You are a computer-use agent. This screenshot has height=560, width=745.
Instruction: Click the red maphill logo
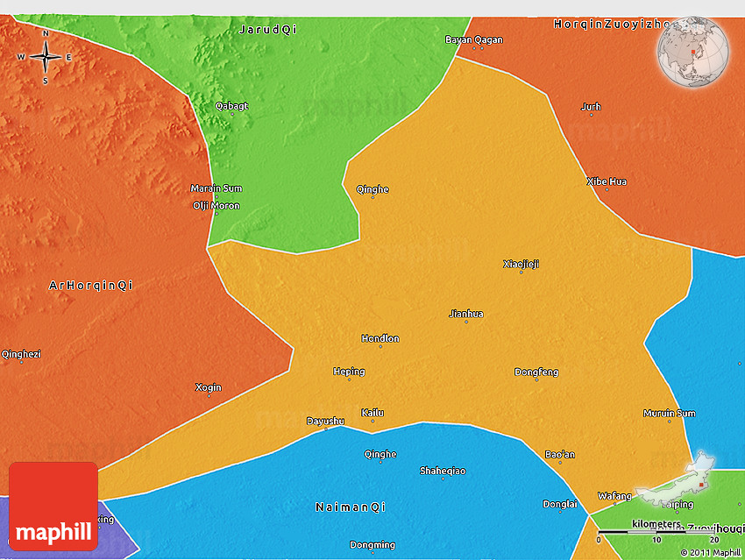53,506
